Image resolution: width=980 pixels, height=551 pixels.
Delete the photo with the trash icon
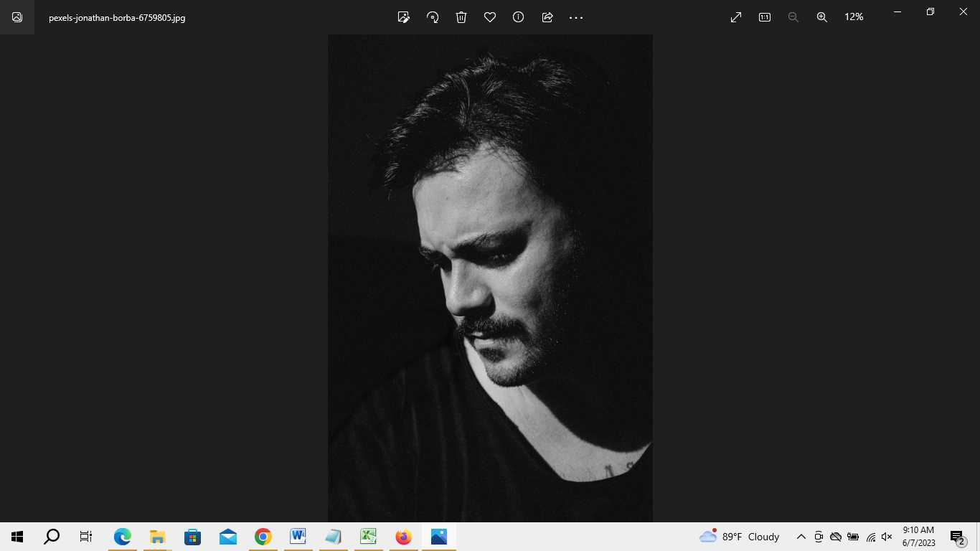[461, 17]
